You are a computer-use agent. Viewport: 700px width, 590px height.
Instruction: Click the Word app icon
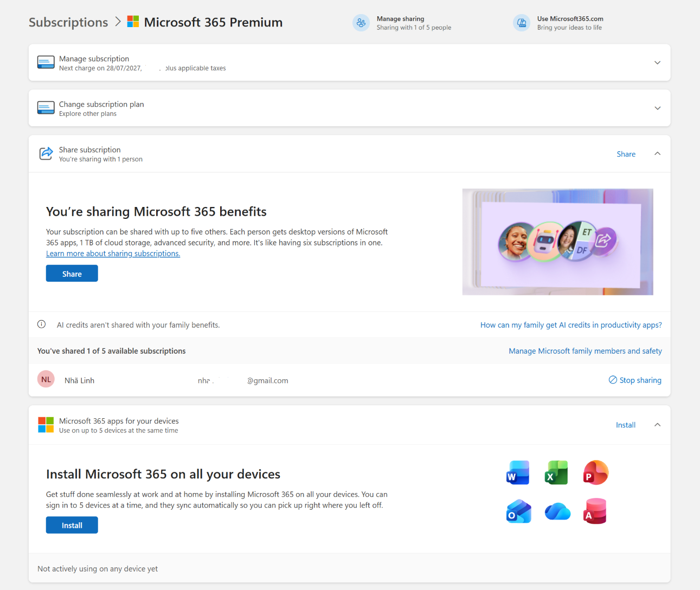tap(518, 472)
